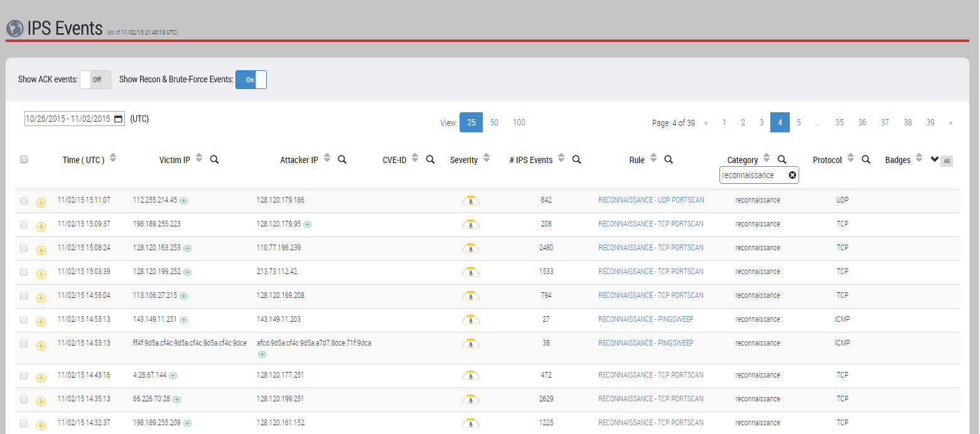The image size is (980, 434).
Task: Expand event row at 15:09:37
Action: (x=41, y=226)
